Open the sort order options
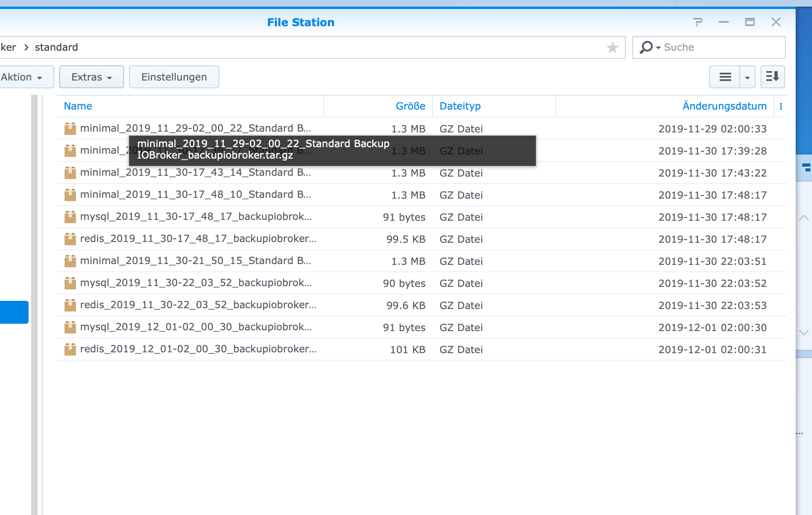This screenshot has width=812, height=515. (x=773, y=77)
